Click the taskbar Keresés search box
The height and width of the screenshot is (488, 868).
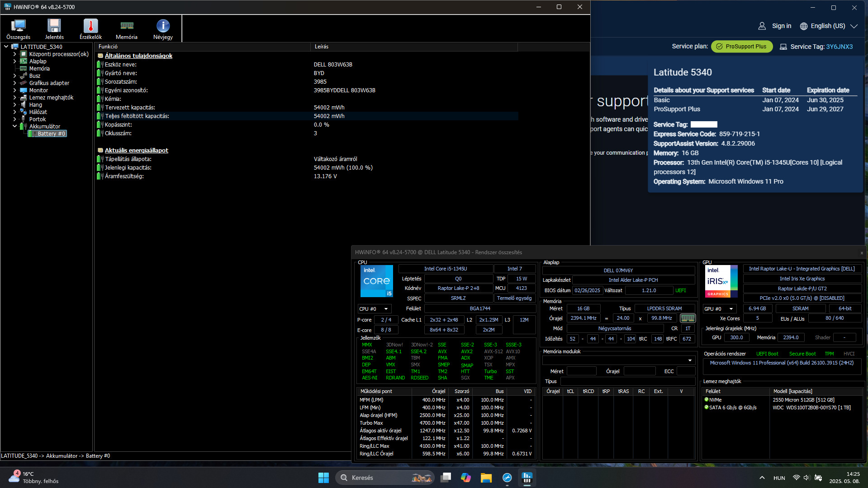click(385, 478)
